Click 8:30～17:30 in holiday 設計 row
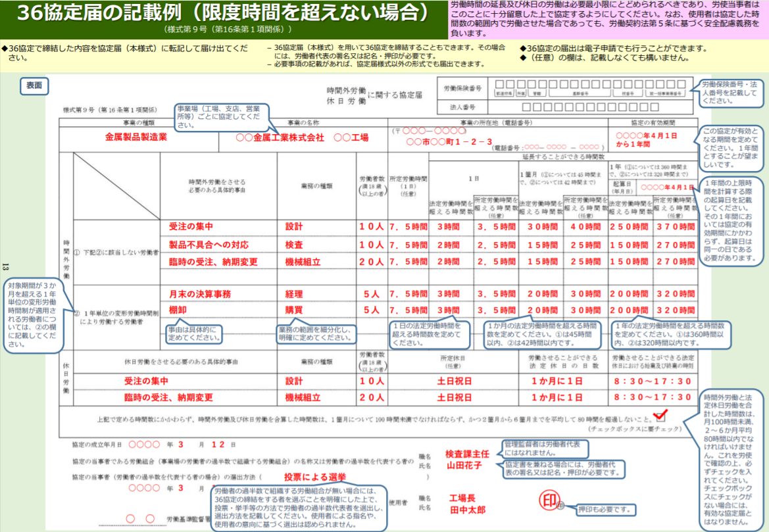Image resolution: width=769 pixels, height=532 pixels. point(653,381)
